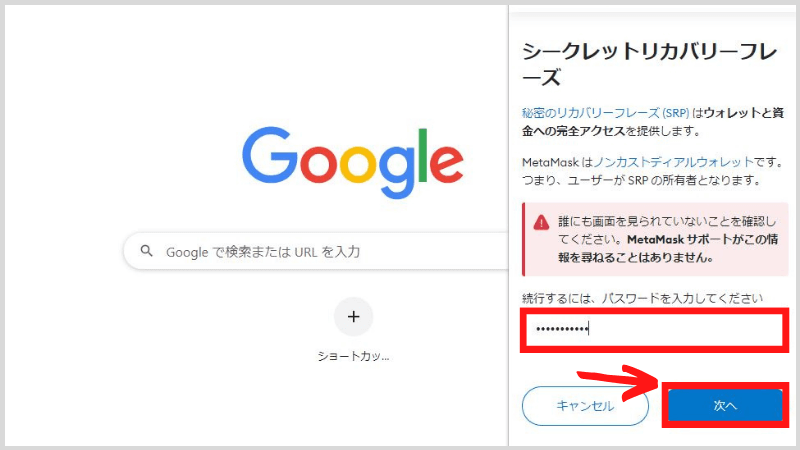Click the bold MetaMask サポート warning sentence
This screenshot has height=450, width=800.
click(x=668, y=248)
